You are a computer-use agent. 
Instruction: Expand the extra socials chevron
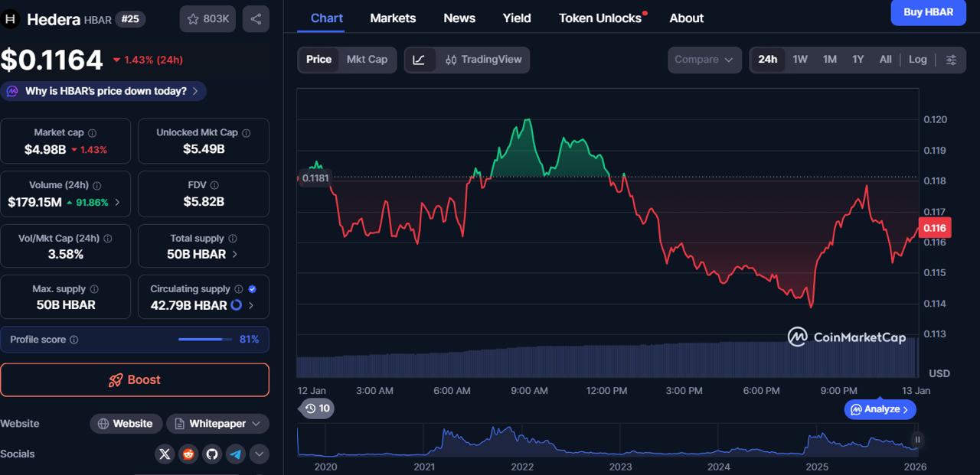260,454
